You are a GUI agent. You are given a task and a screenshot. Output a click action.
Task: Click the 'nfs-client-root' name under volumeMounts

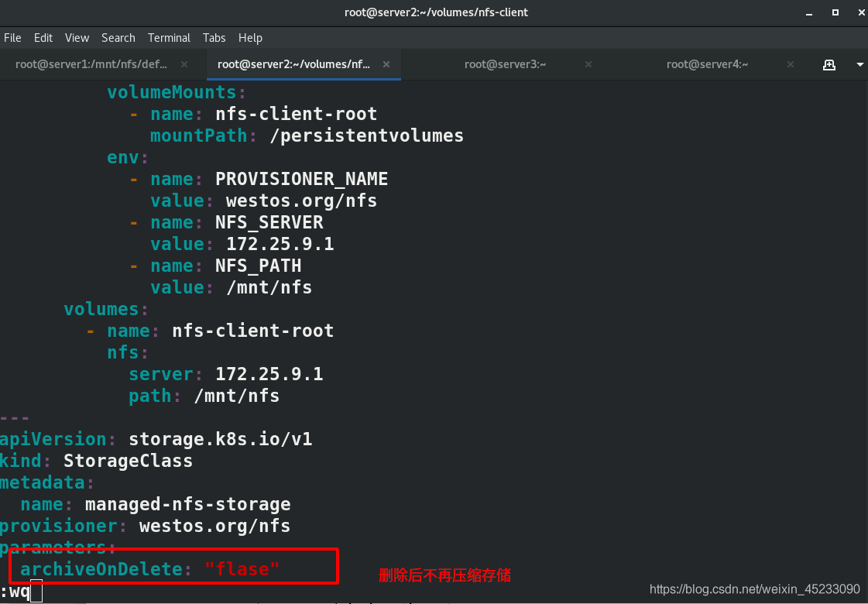tap(296, 114)
